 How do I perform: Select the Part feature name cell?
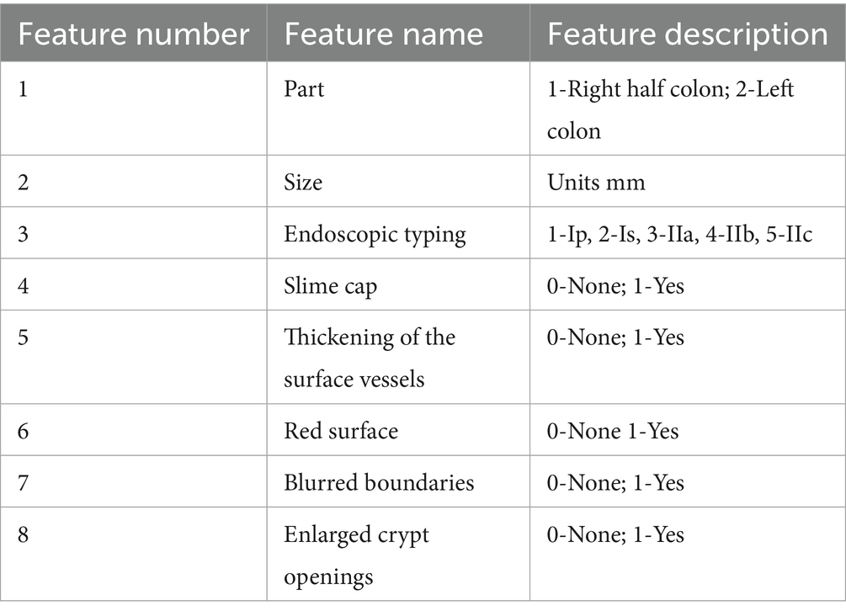[x=304, y=89]
